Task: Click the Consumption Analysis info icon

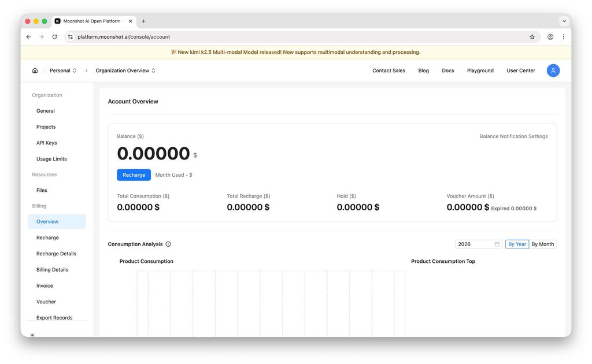Action: pos(168,244)
